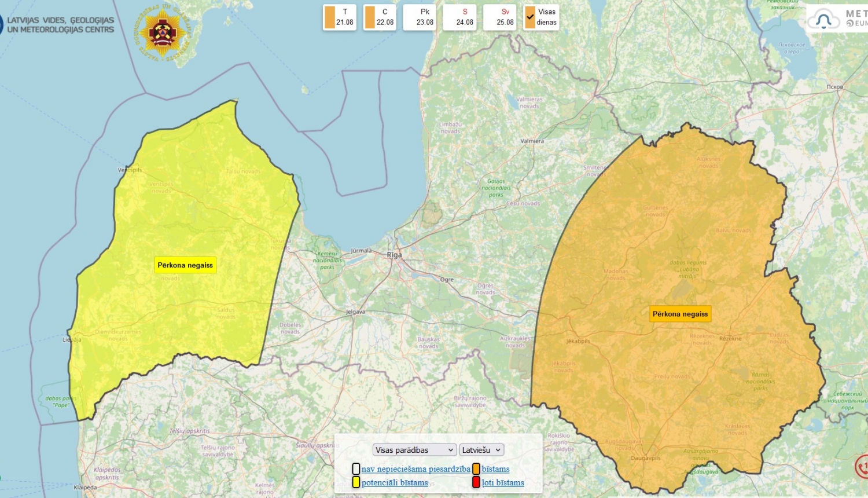Switch to the Pk 23.08 day

click(x=420, y=17)
